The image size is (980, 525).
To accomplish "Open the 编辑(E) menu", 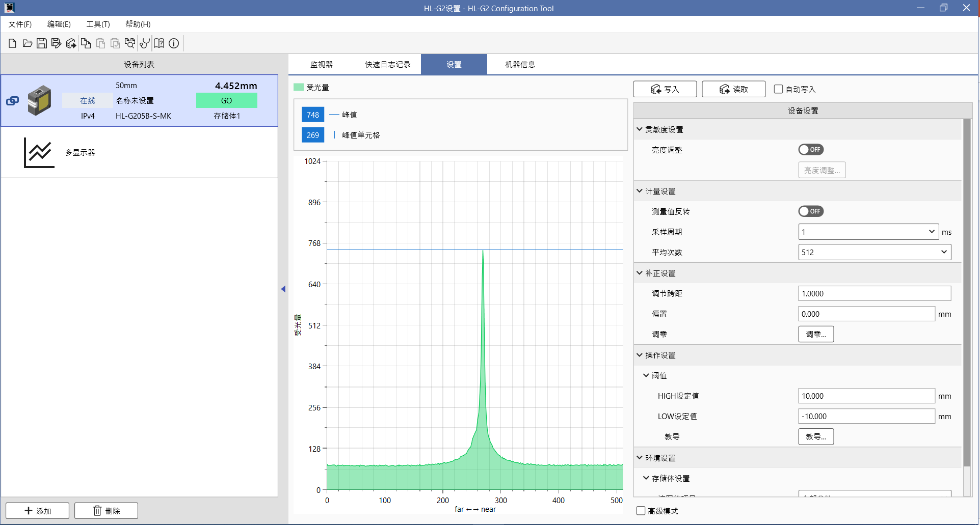I will point(59,24).
